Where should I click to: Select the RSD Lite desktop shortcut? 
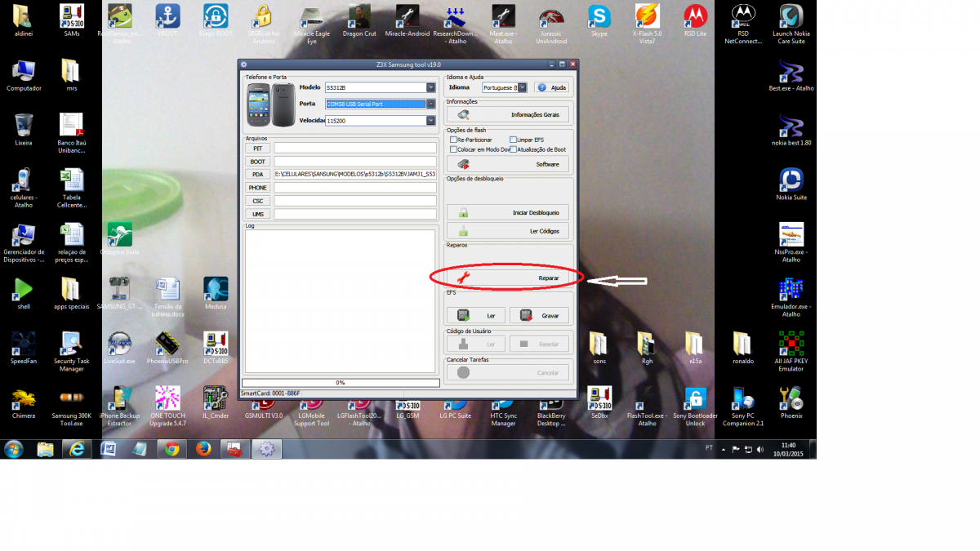pyautogui.click(x=695, y=22)
